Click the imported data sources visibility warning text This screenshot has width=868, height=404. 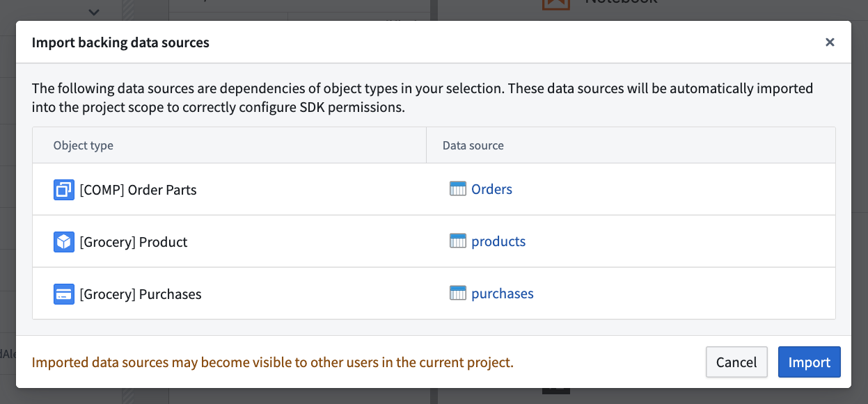click(273, 362)
